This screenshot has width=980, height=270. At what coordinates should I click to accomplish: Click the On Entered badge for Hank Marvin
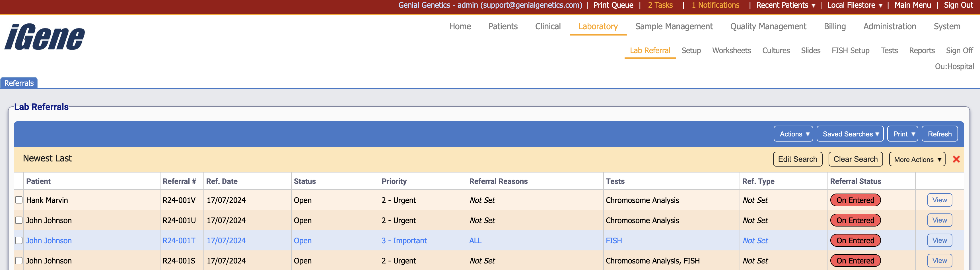pyautogui.click(x=855, y=200)
